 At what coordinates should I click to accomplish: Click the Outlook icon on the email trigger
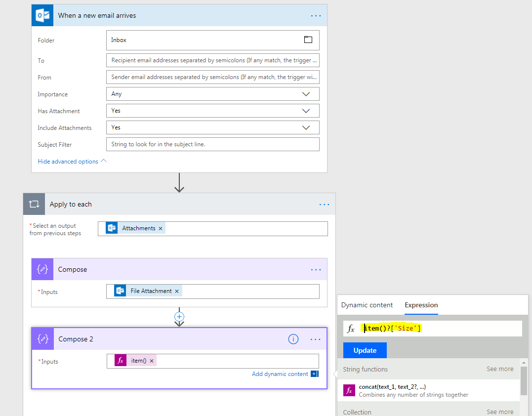42,15
